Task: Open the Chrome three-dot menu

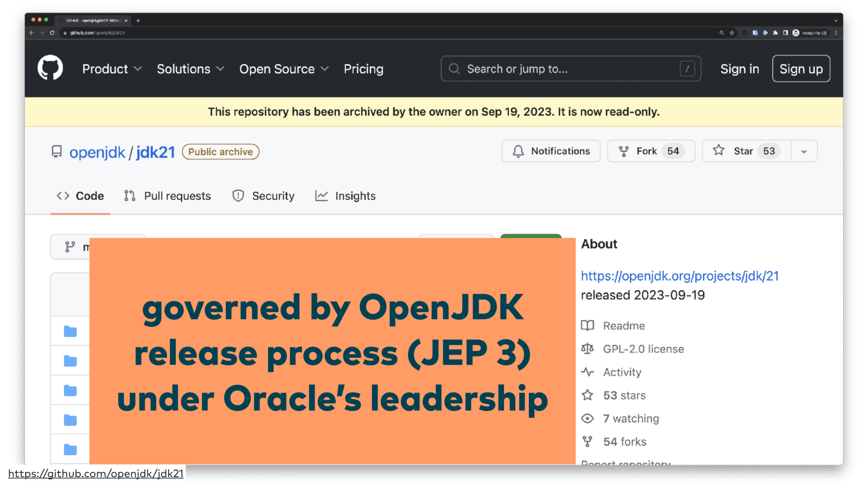Action: coord(836,33)
